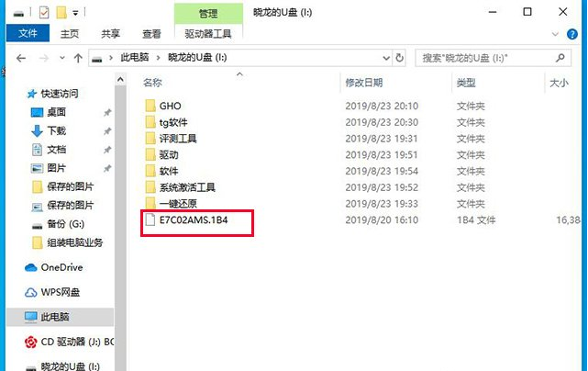
Task: Click the Properties icon in quick access toolbar
Action: (44, 13)
